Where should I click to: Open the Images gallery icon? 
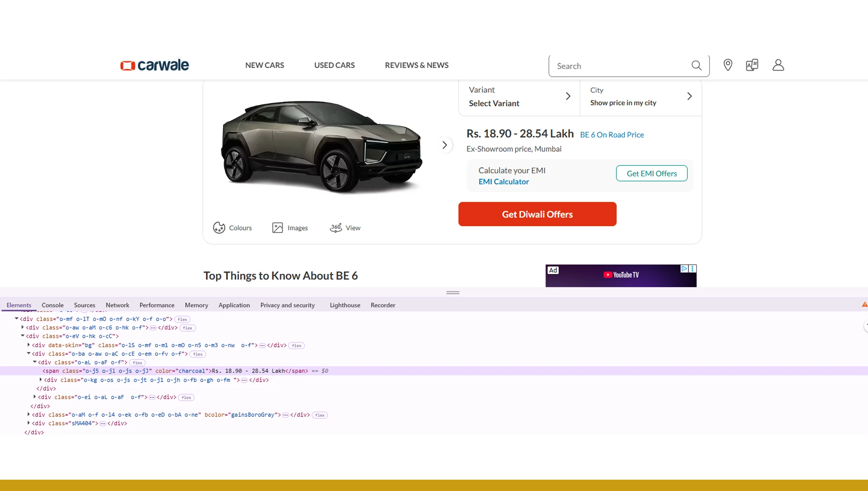277,227
